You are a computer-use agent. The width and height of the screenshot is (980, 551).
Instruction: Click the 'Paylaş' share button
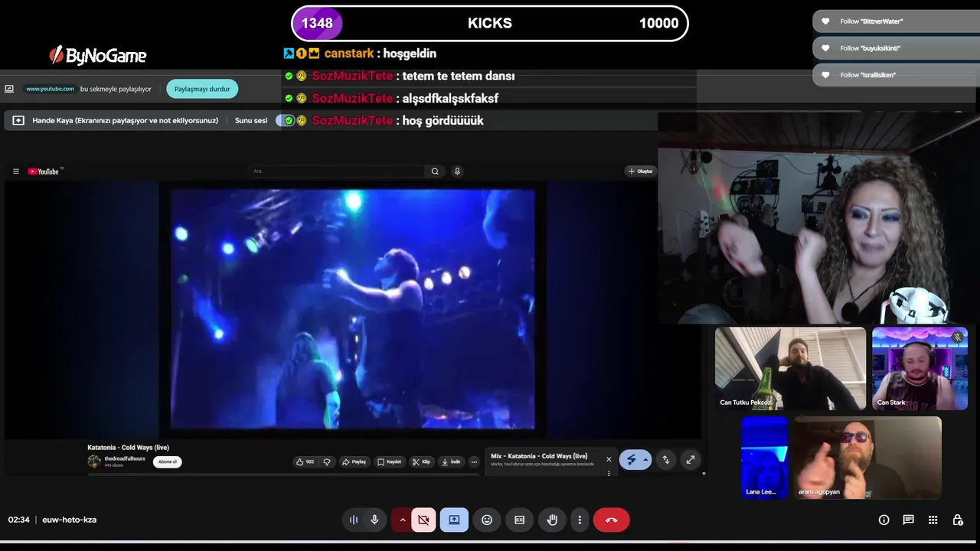[x=354, y=461]
